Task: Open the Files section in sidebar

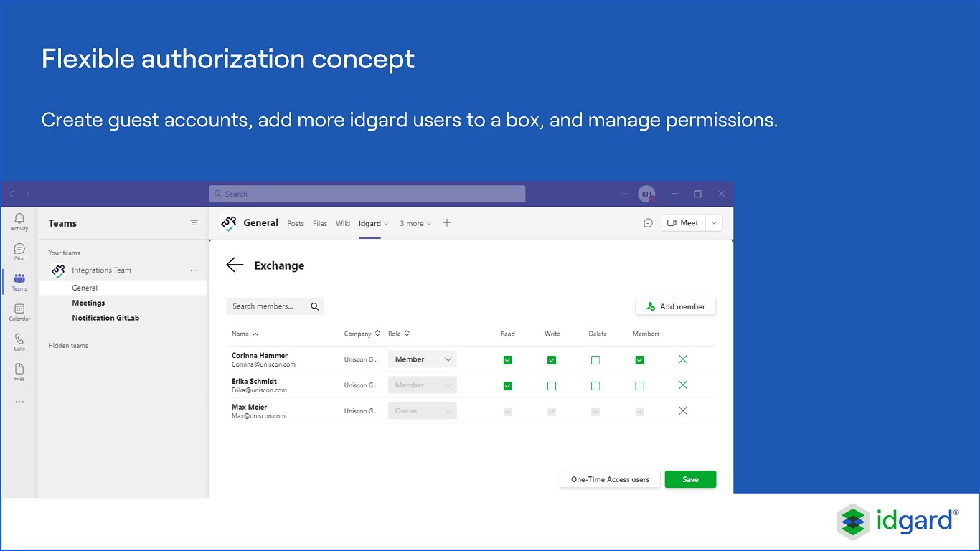Action: (19, 372)
